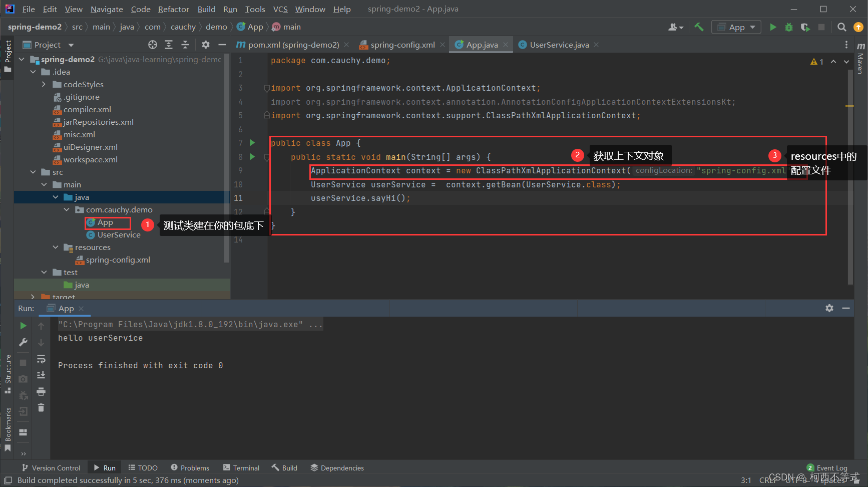
Task: Clear all Run console output trash icon
Action: click(x=41, y=408)
